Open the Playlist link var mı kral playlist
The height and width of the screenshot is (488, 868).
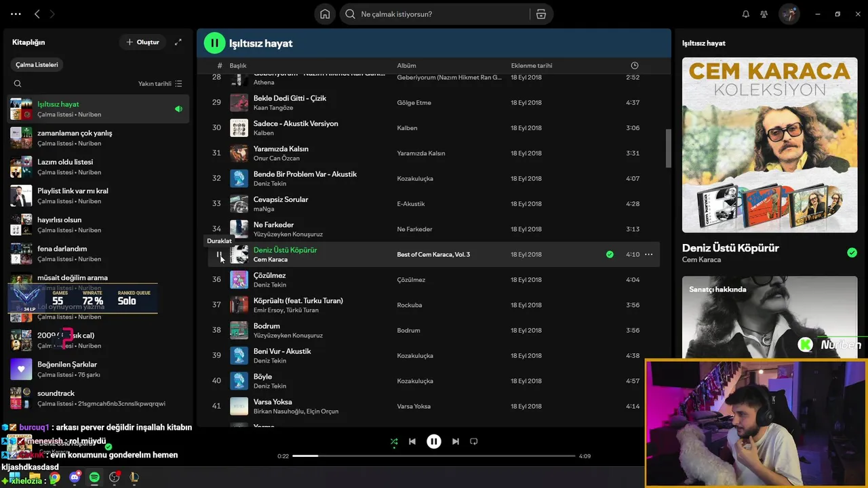tap(98, 196)
